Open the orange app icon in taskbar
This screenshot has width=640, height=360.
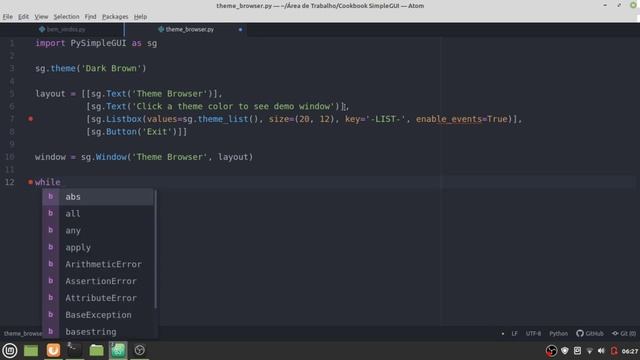53,350
